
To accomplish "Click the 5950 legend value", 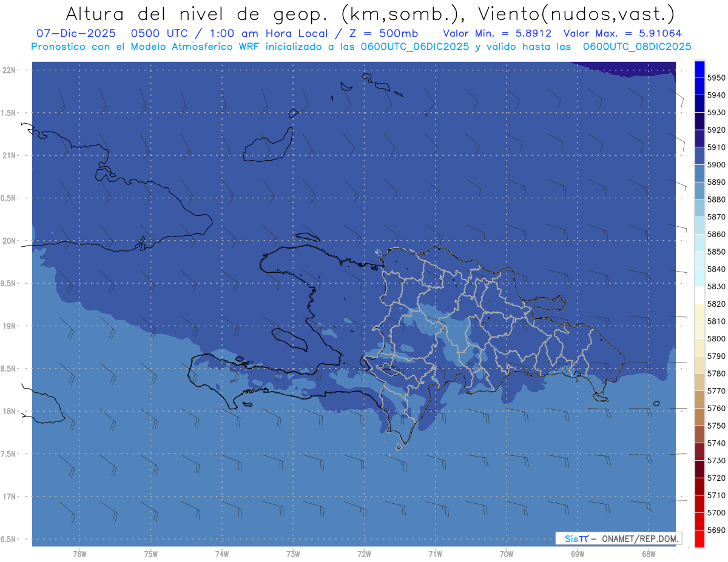I will click(716, 78).
